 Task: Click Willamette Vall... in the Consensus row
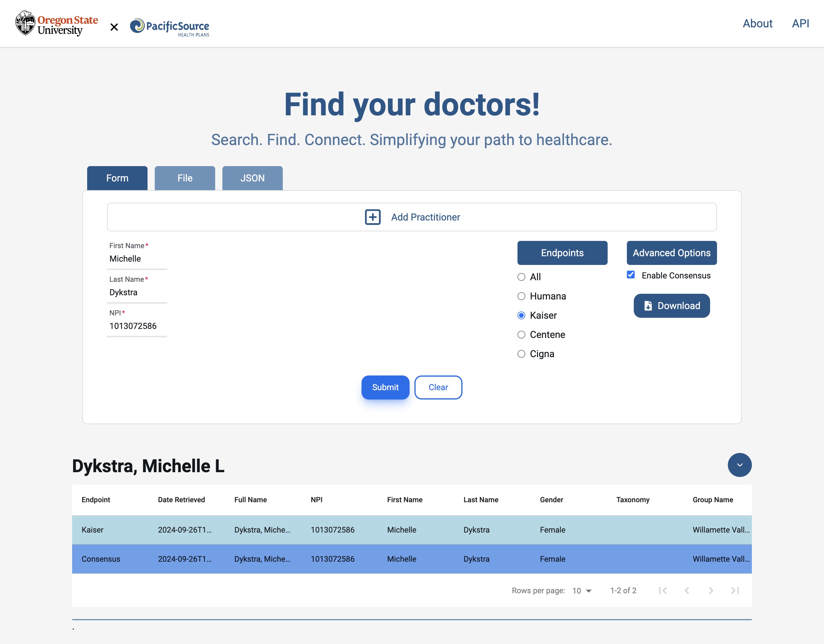point(721,559)
